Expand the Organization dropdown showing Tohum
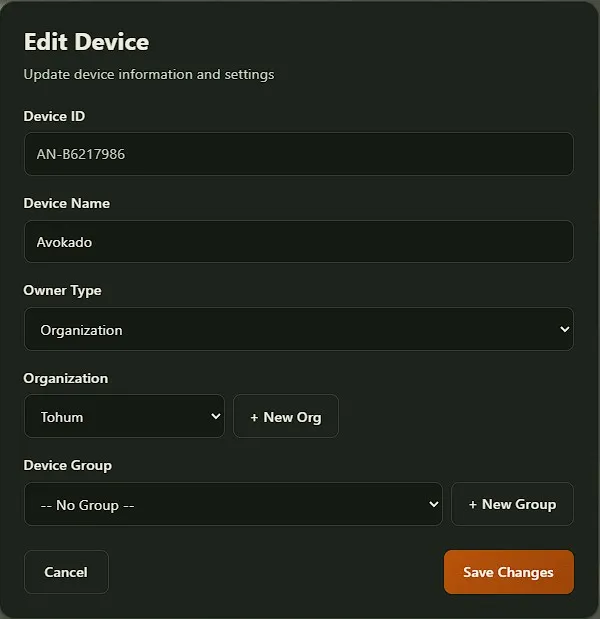 [124, 416]
